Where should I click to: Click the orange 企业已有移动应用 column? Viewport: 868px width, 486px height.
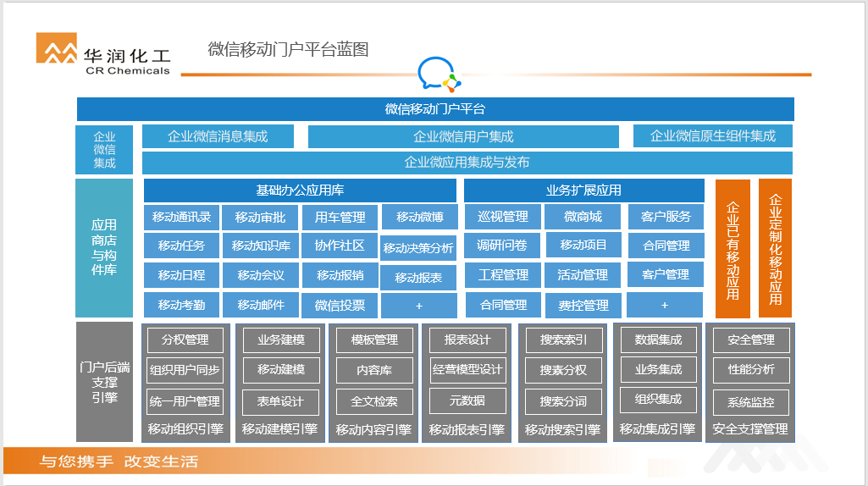(733, 249)
